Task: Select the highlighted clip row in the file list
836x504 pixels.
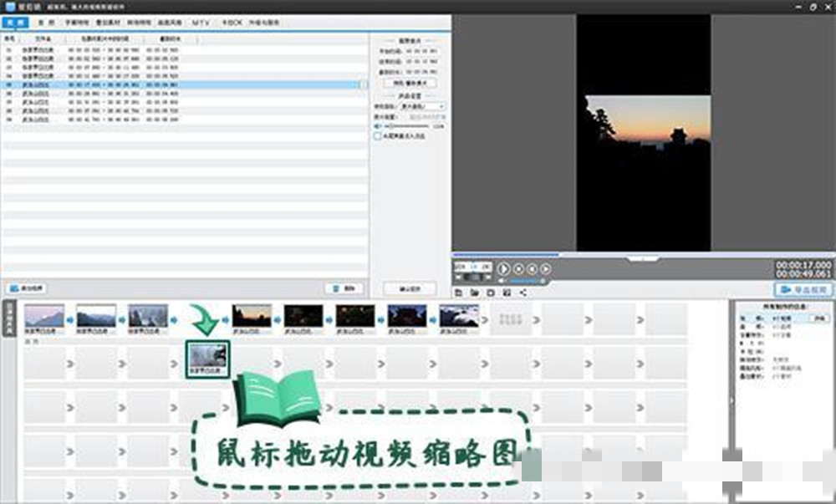Action: [x=167, y=84]
